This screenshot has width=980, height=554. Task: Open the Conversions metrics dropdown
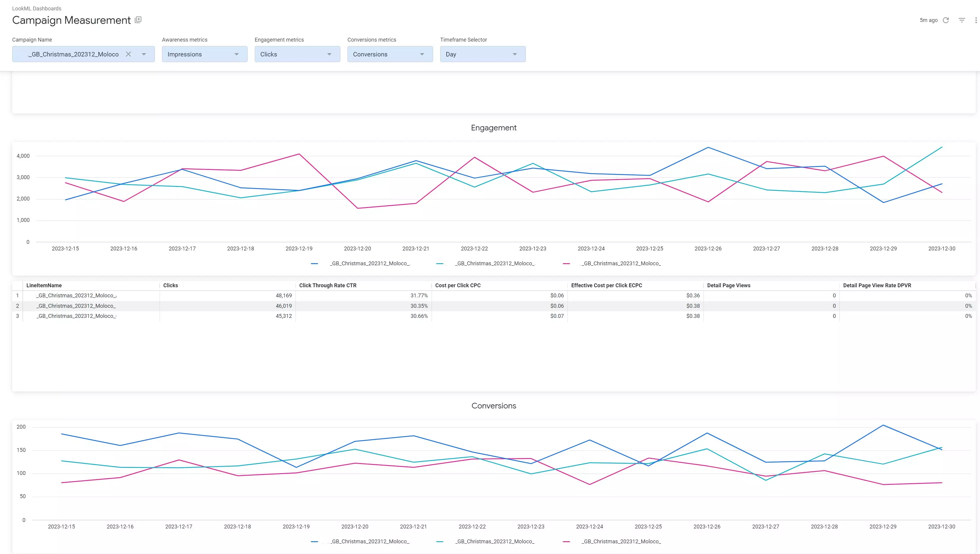pos(390,54)
